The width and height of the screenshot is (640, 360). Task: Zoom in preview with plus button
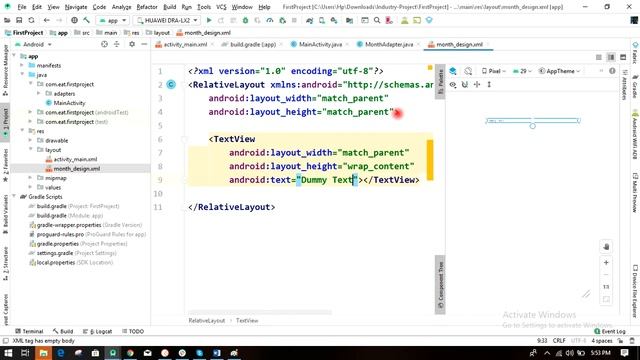click(606, 263)
